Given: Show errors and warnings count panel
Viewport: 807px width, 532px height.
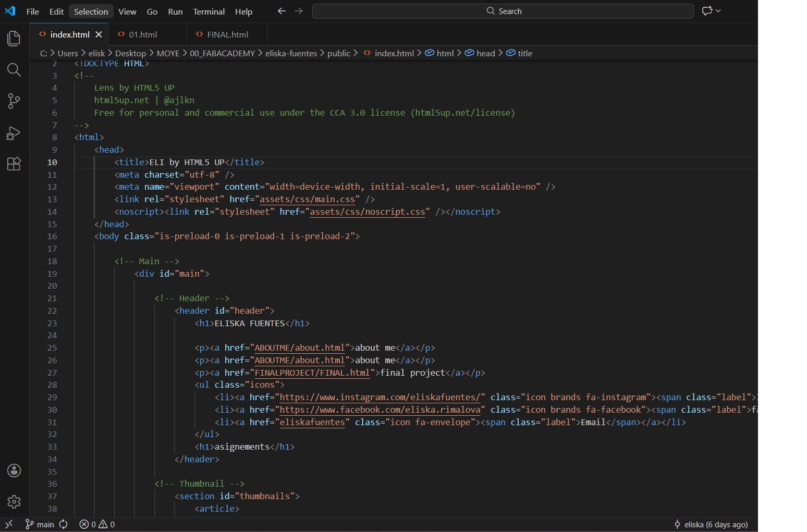Looking at the screenshot, I should point(97,524).
